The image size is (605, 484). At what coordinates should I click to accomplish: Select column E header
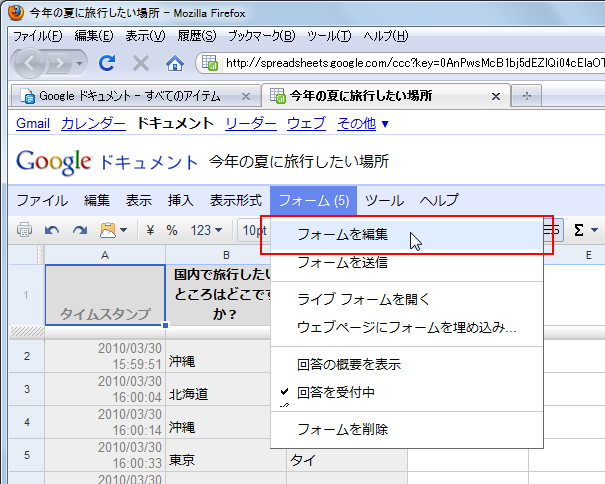point(588,255)
